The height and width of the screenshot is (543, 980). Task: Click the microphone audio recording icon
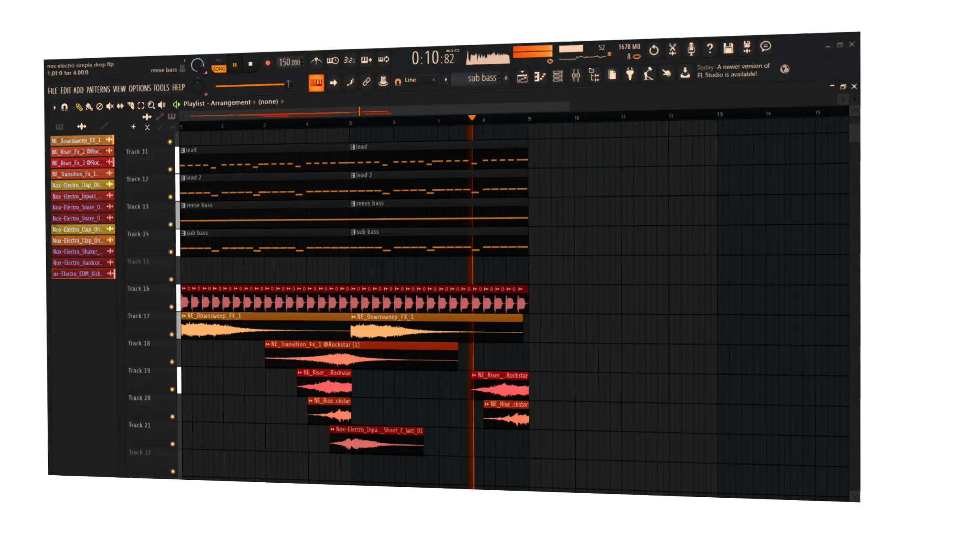[x=691, y=49]
